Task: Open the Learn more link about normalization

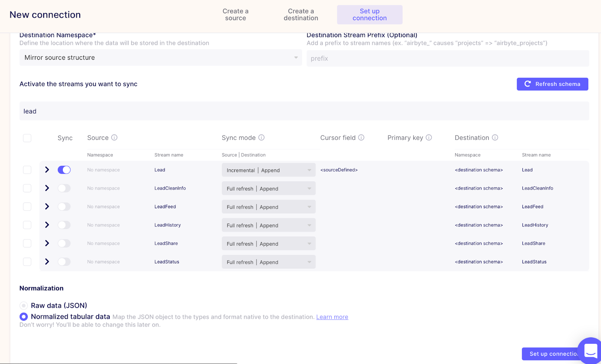Action: coord(332,317)
